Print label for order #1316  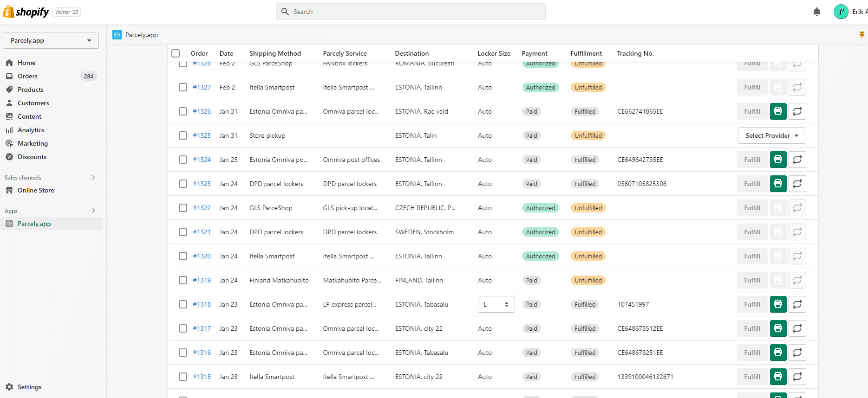click(778, 353)
